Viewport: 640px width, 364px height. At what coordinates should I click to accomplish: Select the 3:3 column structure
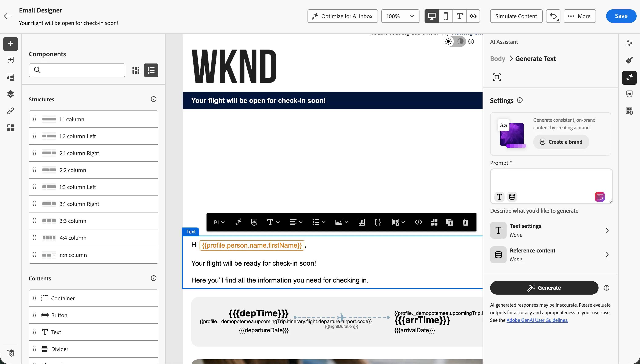(x=94, y=221)
